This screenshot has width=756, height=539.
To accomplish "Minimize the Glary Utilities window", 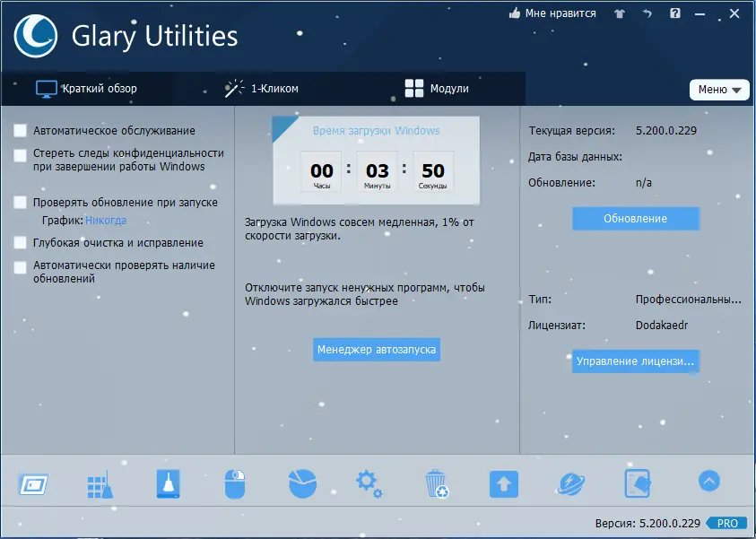I will (x=700, y=14).
